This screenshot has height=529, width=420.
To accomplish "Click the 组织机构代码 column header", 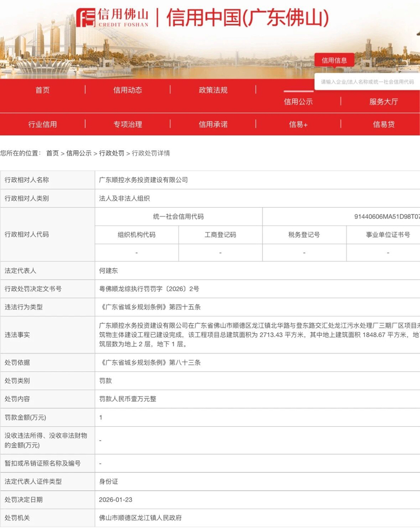I will pyautogui.click(x=136, y=235).
